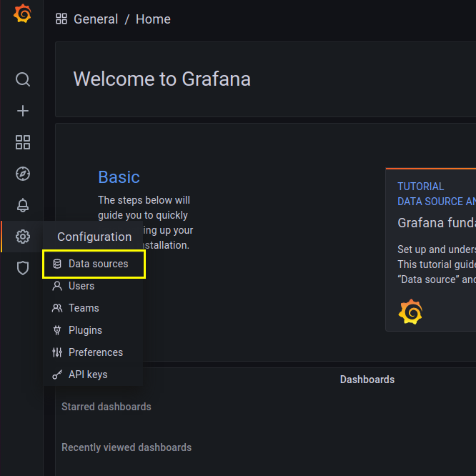Image resolution: width=476 pixels, height=476 pixels.
Task: Select Data sources from Configuration menu
Action: point(94,264)
